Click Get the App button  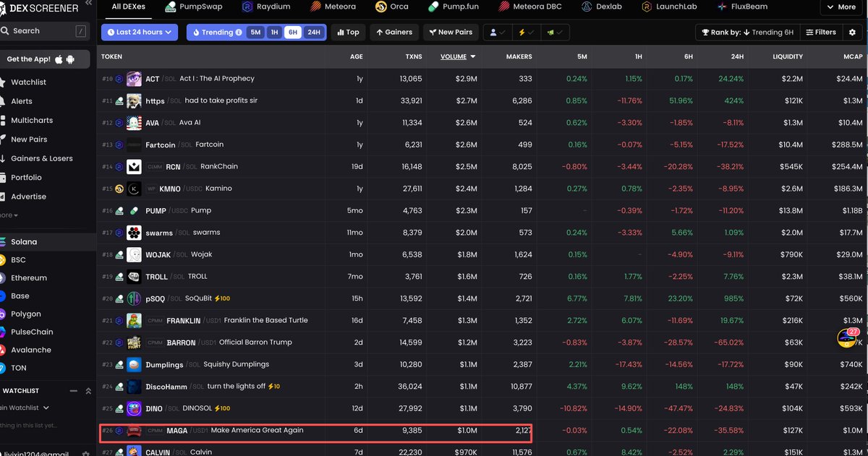point(45,59)
